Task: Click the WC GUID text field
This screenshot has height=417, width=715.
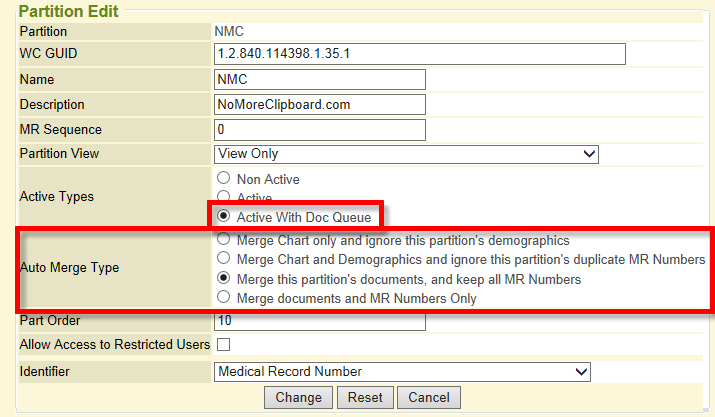Action: coord(420,54)
